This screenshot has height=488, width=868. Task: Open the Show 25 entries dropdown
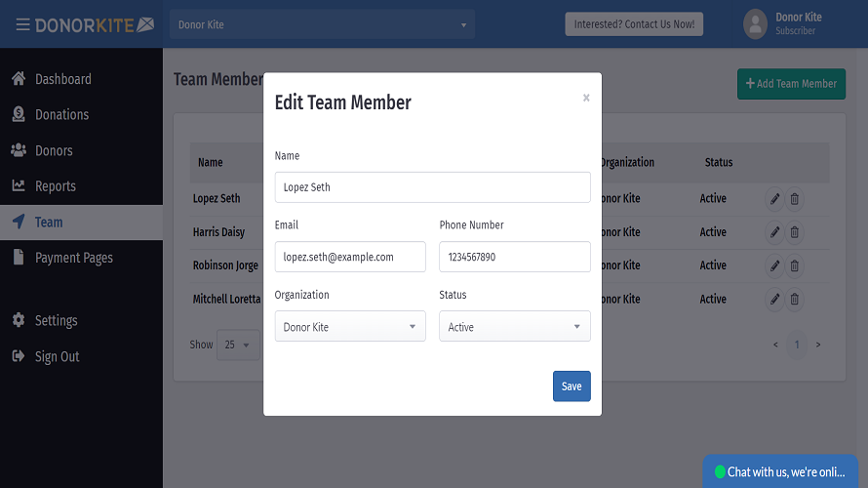pyautogui.click(x=237, y=345)
